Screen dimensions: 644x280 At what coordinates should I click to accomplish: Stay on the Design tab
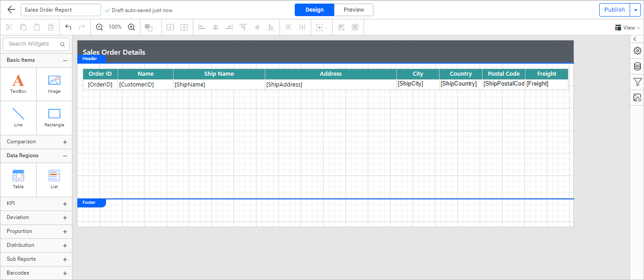pos(314,9)
